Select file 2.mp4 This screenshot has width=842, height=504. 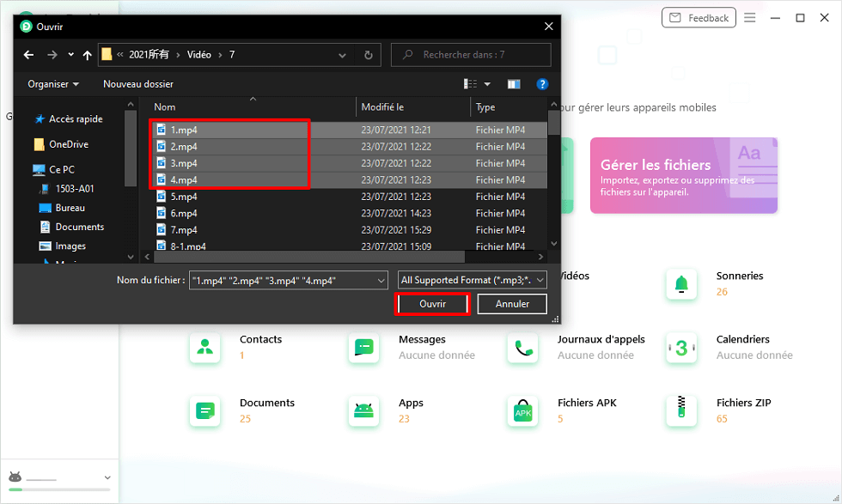pyautogui.click(x=184, y=147)
